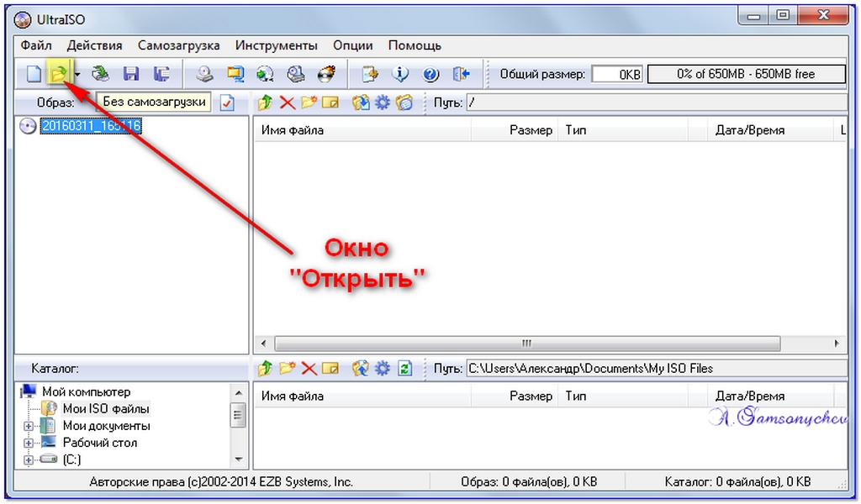Screen dimensions: 861x504
Task: Expand the (C:) drive node
Action: [28, 460]
